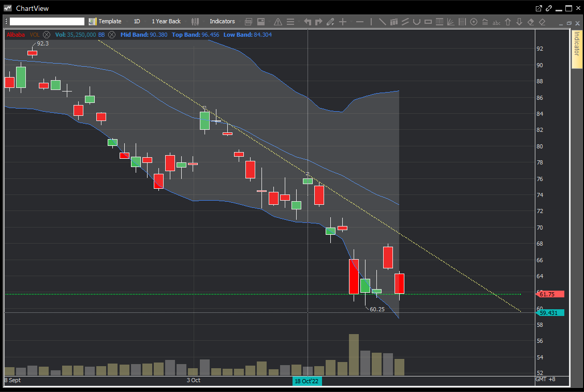Open the 1D timeframe dropdown

(137, 21)
